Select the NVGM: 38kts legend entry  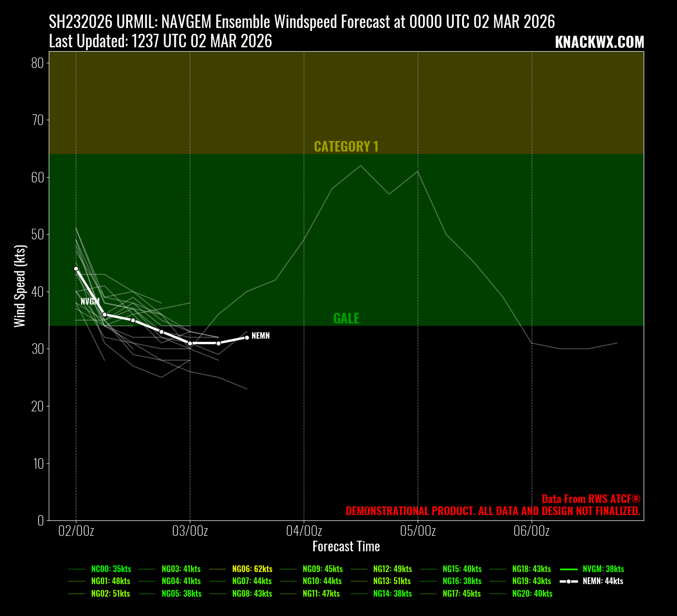(603, 569)
